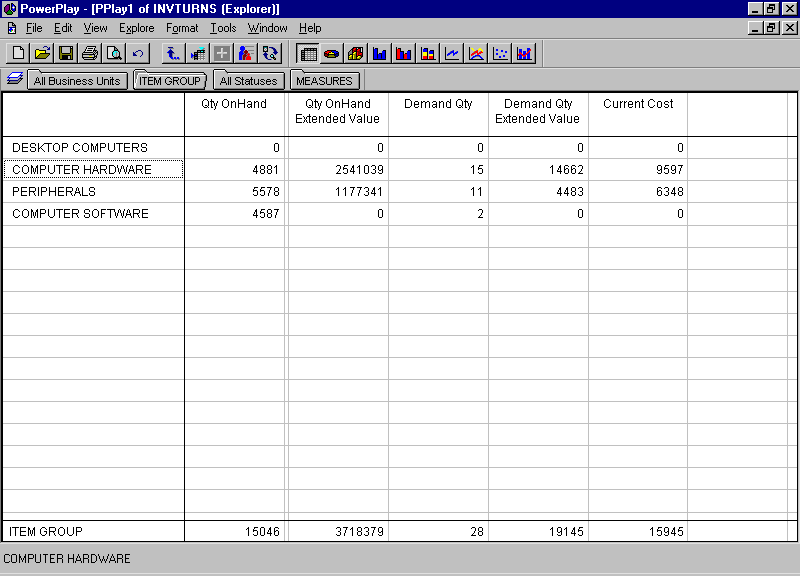Open the Edit menu
Screen dimensions: 800x576
pyautogui.click(x=63, y=28)
